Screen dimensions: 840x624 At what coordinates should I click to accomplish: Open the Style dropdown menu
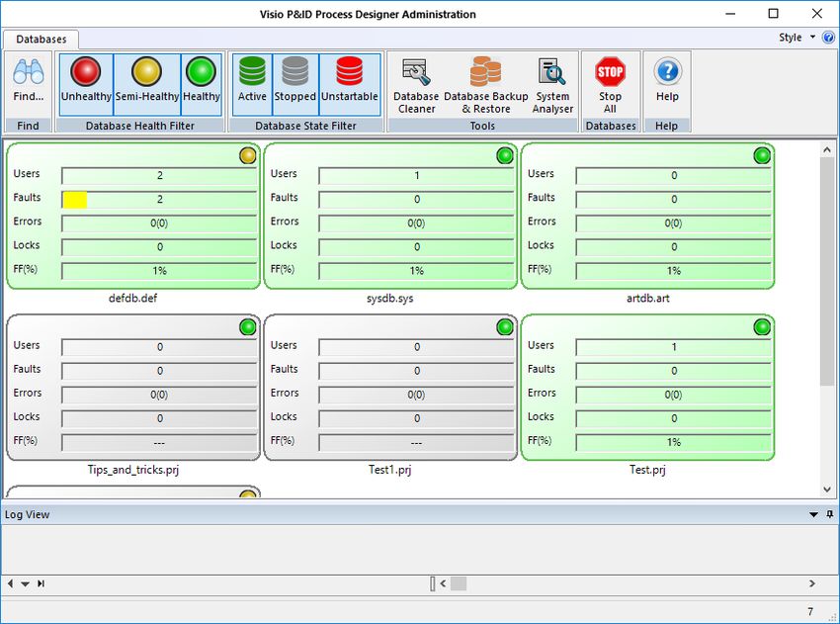pos(797,38)
